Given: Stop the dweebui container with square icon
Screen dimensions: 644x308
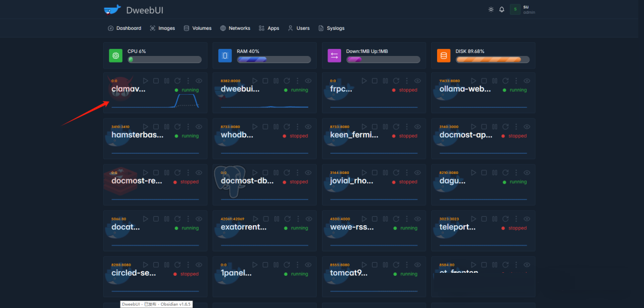Looking at the screenshot, I should pyautogui.click(x=265, y=80).
